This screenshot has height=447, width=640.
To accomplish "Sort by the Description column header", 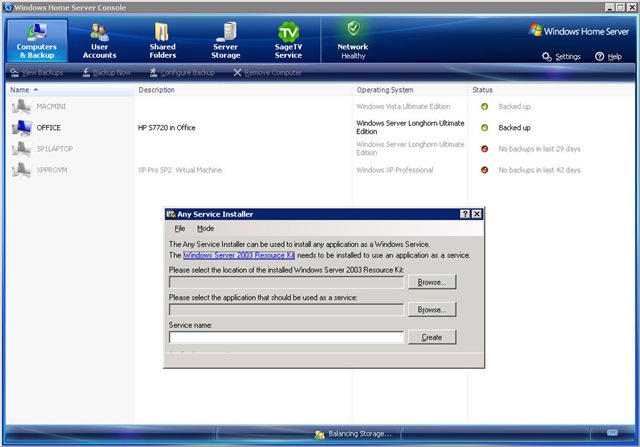I will [x=243, y=90].
